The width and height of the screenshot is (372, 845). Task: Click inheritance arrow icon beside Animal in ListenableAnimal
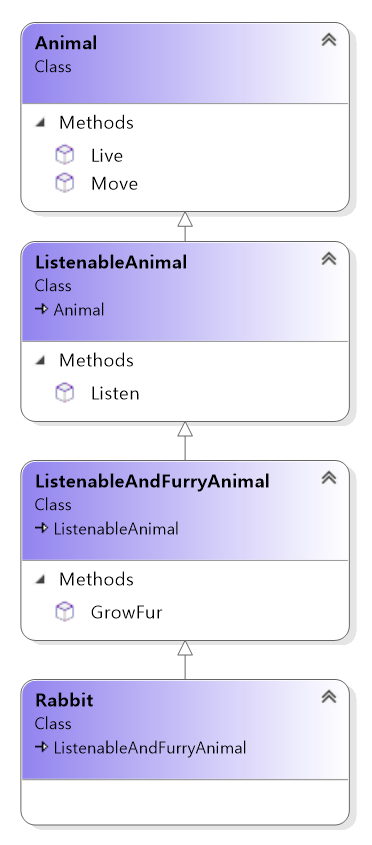coord(42,309)
